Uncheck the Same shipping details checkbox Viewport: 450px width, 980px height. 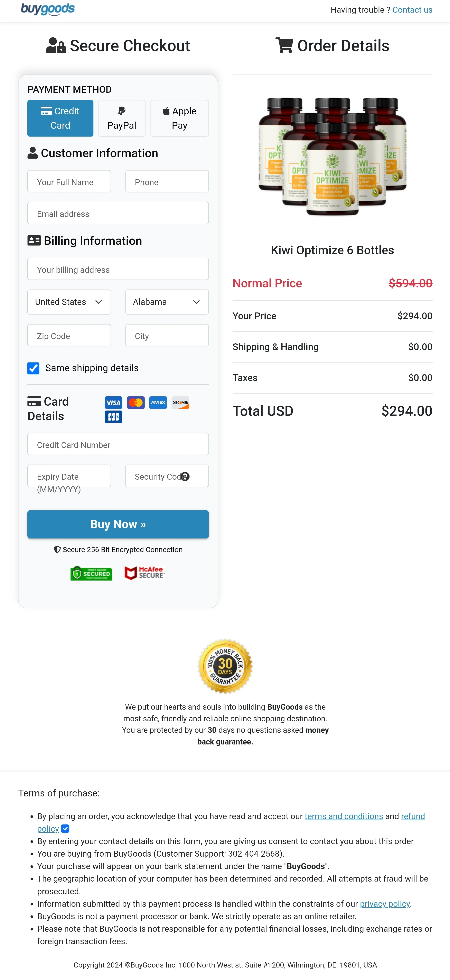pos(34,368)
